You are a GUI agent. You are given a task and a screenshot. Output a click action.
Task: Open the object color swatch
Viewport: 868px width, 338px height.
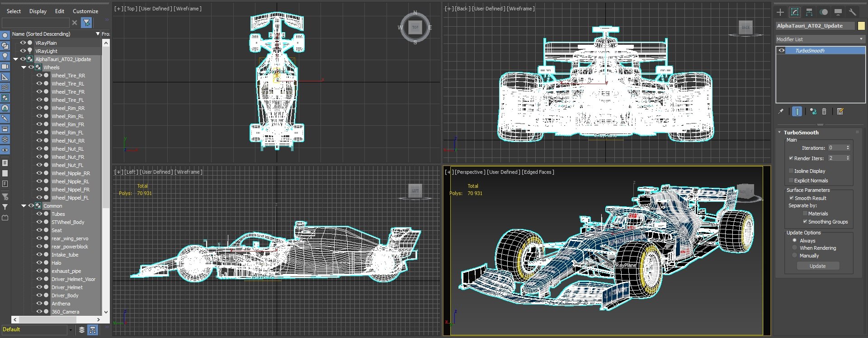point(861,26)
